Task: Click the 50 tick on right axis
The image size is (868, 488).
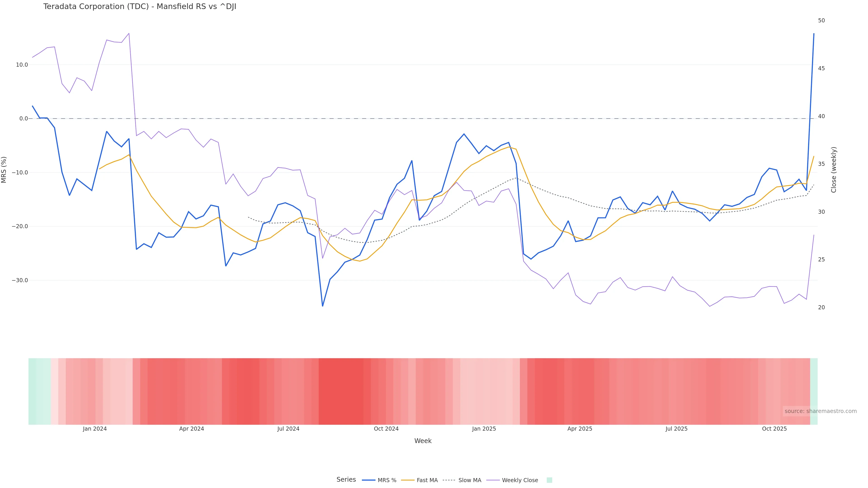Action: click(821, 21)
